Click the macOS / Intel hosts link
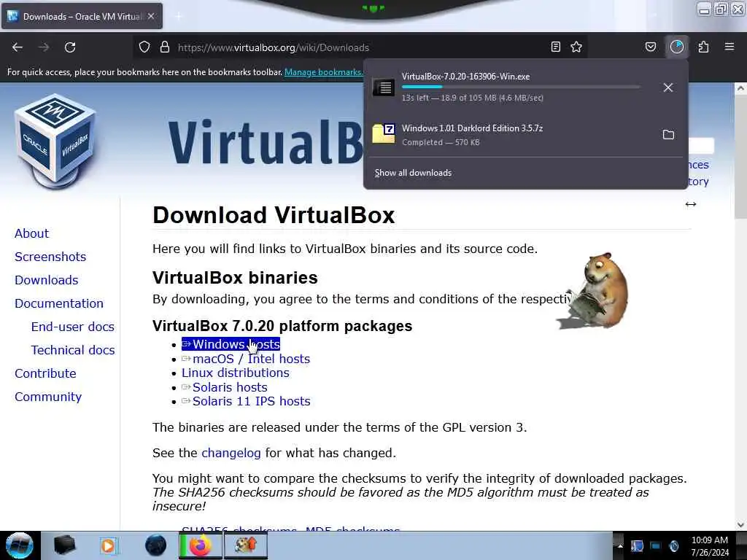Screen dimensions: 747x560 click(x=246, y=359)
